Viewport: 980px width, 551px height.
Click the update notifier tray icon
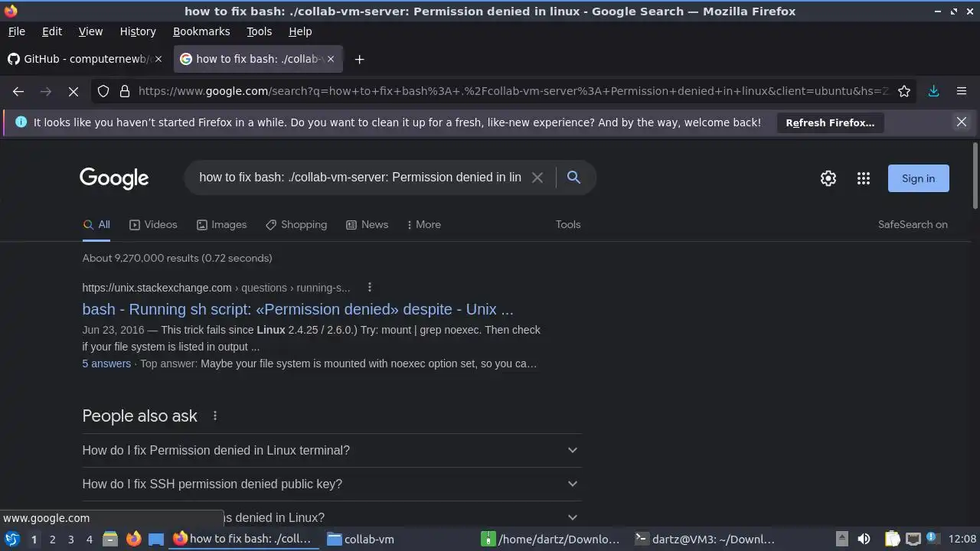tap(933, 539)
